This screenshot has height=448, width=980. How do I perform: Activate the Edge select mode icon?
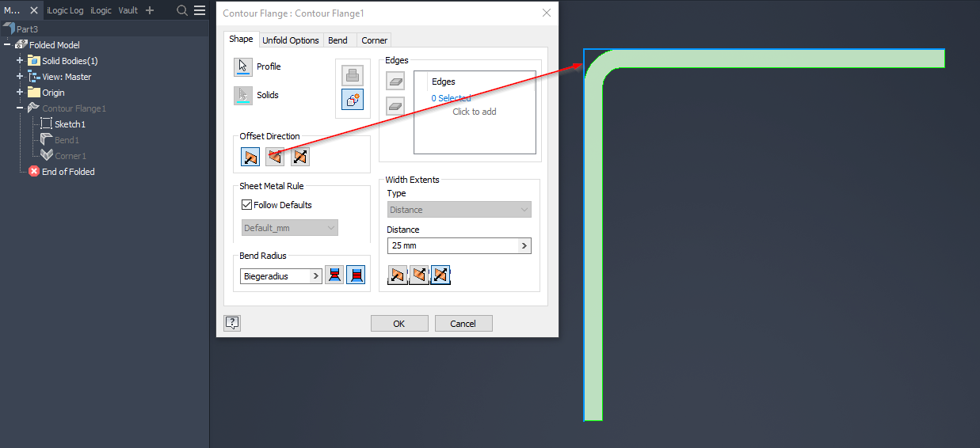pos(395,81)
